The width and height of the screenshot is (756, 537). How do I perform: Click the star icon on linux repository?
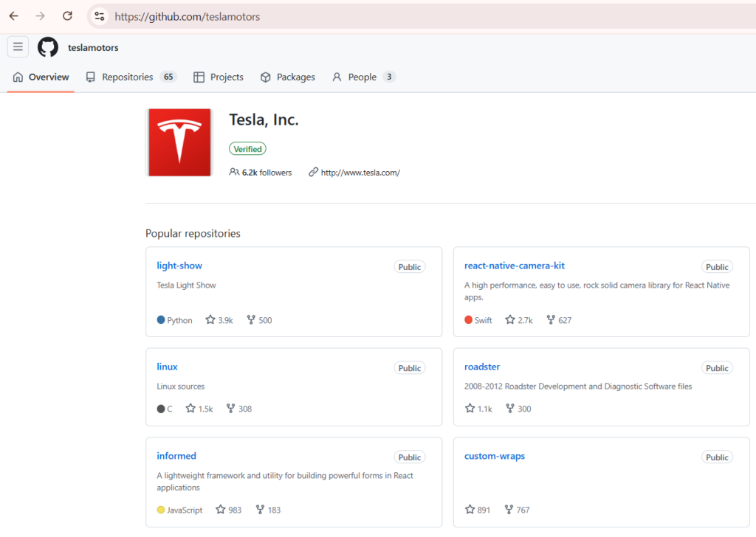click(x=190, y=409)
